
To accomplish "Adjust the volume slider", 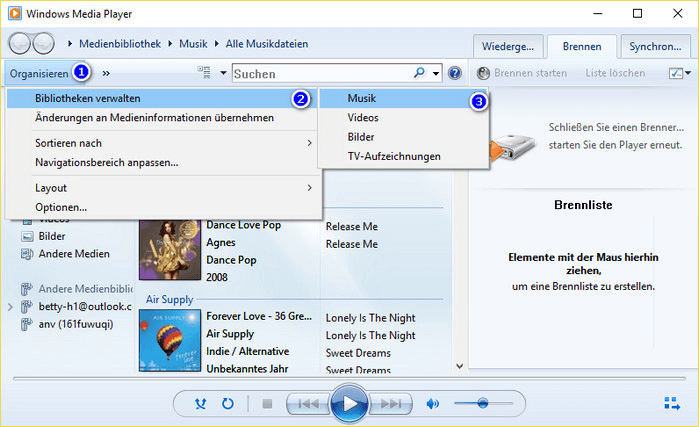I will coord(483,403).
